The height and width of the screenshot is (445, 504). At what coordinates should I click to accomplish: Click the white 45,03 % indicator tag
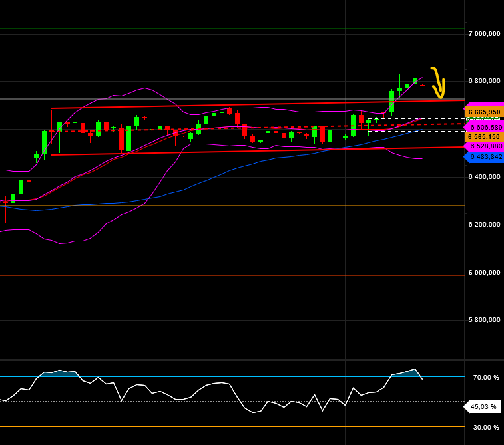[482, 407]
